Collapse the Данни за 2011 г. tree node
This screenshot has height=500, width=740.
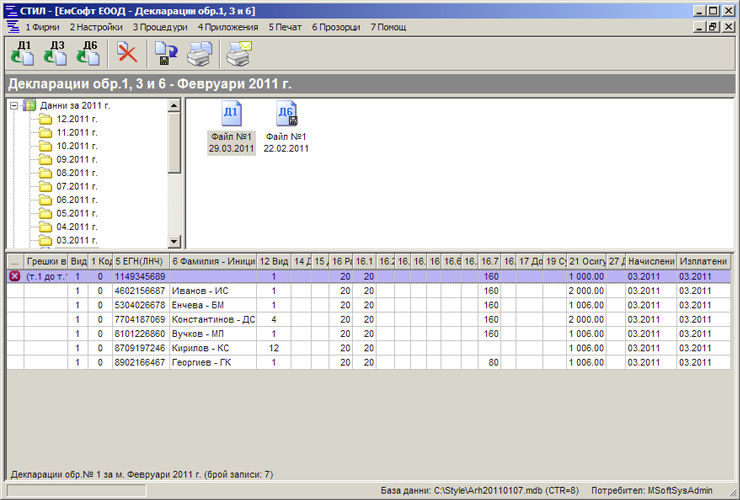pyautogui.click(x=14, y=106)
